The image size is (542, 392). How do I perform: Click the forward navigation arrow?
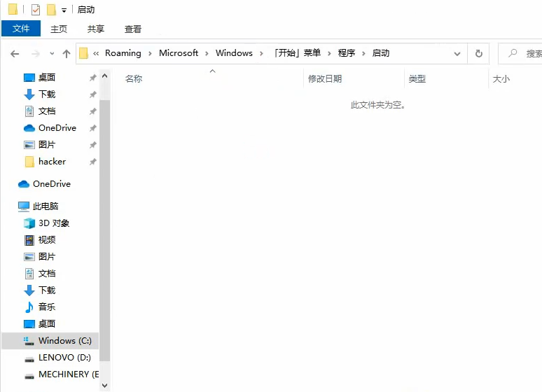pos(35,54)
